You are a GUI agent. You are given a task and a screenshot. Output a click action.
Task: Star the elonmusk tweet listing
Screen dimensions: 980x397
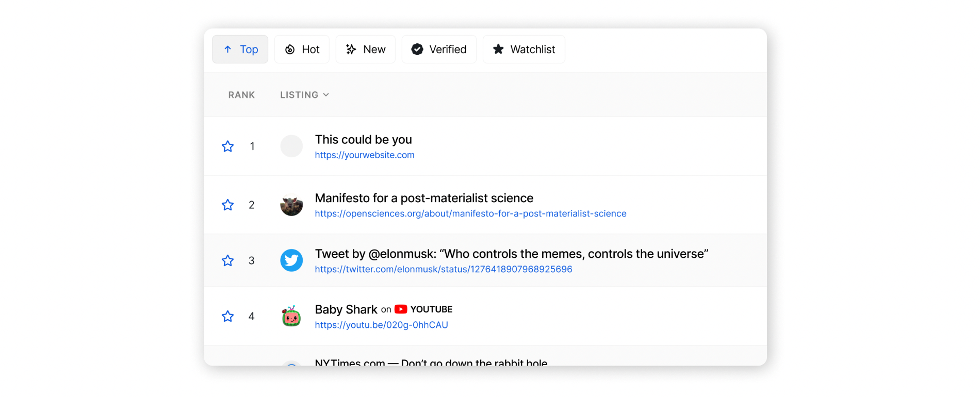pos(227,261)
